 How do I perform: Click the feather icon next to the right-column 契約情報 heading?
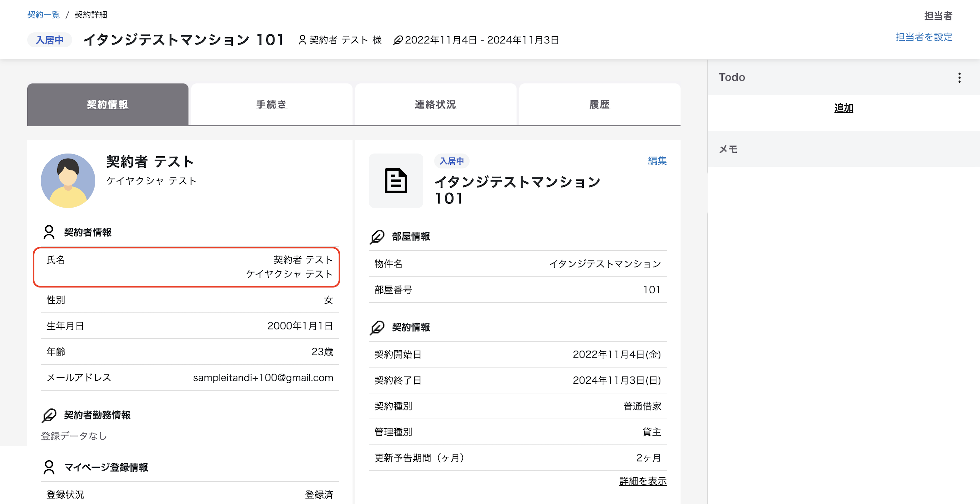(x=377, y=327)
